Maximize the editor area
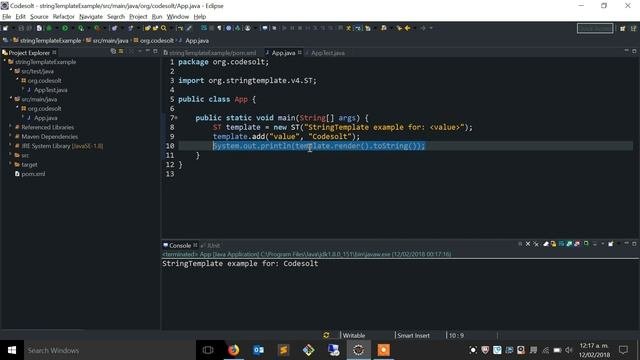The image size is (640, 360). [634, 51]
